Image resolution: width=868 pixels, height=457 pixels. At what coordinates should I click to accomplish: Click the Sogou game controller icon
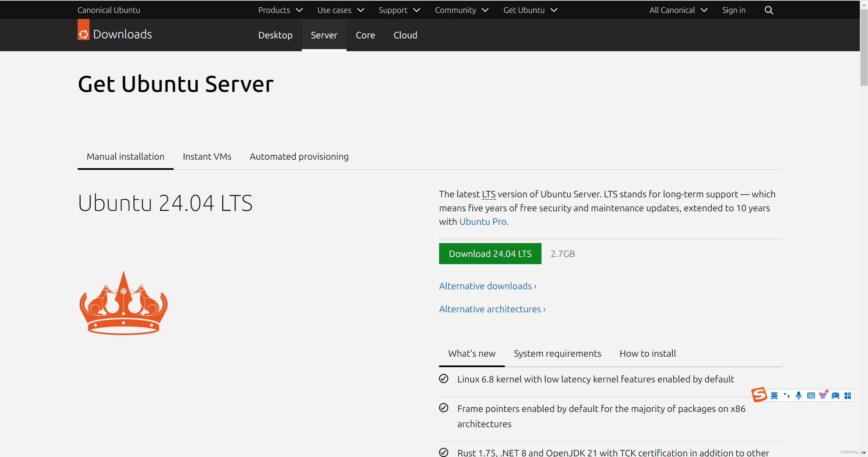pos(835,395)
